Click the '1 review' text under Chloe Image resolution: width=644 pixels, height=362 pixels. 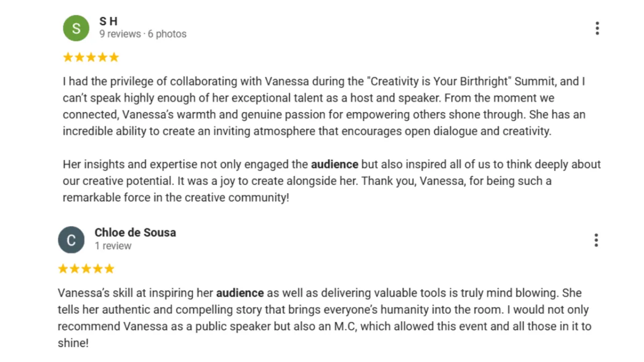pos(113,246)
